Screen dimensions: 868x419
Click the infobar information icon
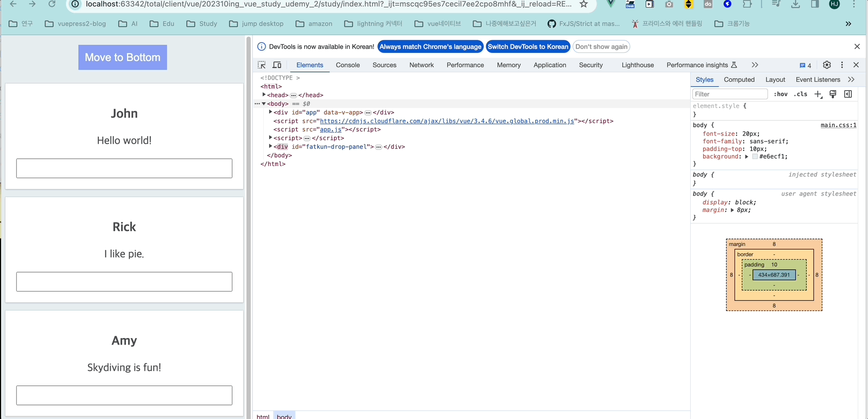click(262, 46)
